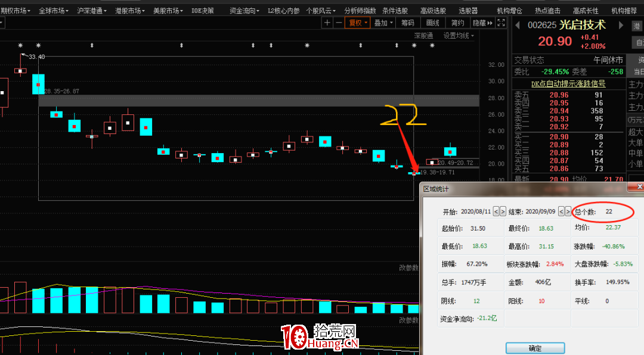
Task: Go to previous stock with left arrow
Action: coord(518,26)
